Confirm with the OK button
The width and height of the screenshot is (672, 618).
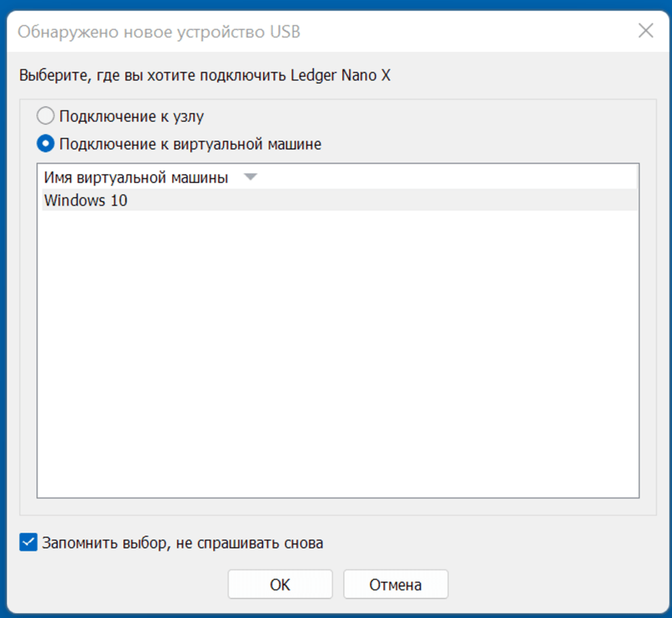(x=280, y=584)
